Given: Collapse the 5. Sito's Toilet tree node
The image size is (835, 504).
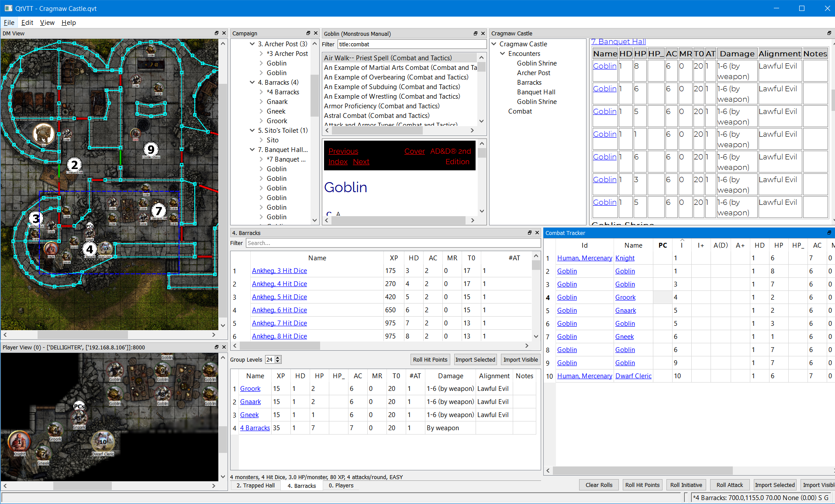Looking at the screenshot, I should (252, 130).
